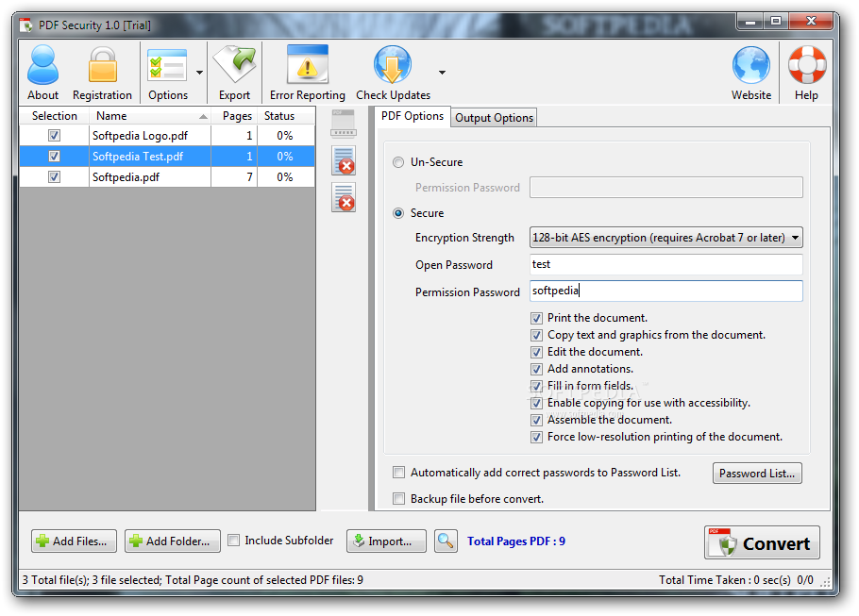Click the disabled Un-Secure Permission Password field
Screen dimensions: 859x616
[666, 188]
